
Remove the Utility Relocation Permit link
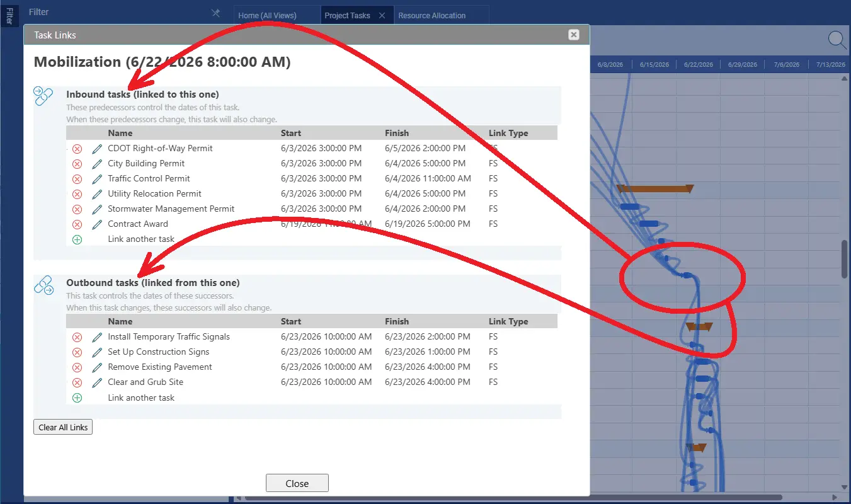[77, 195]
